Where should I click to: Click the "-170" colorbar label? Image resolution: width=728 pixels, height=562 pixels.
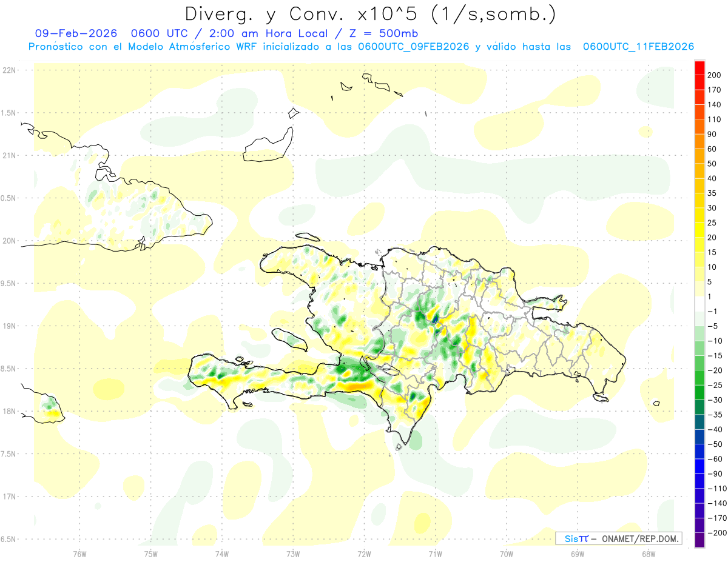point(716,518)
